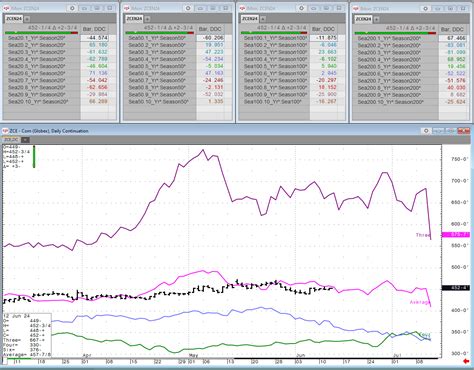
Task: Click value -20.297 in Season100 window
Action: (x=327, y=80)
